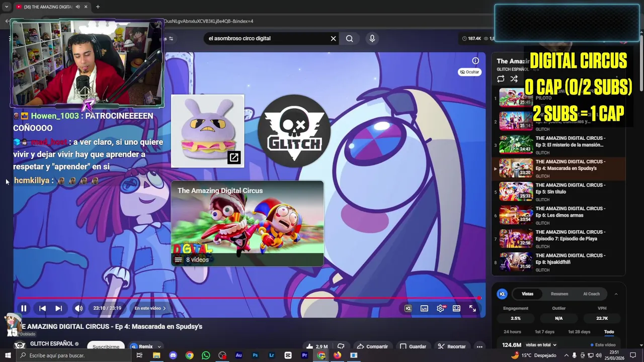Open Ep 8 thumbnail with 31:50 duration
The height and width of the screenshot is (362, 644).
tap(516, 262)
